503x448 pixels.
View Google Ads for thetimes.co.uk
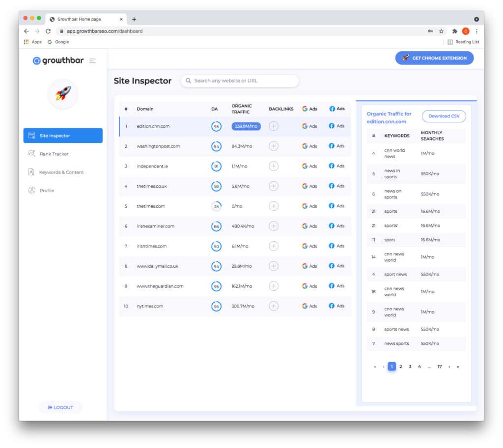coord(309,186)
